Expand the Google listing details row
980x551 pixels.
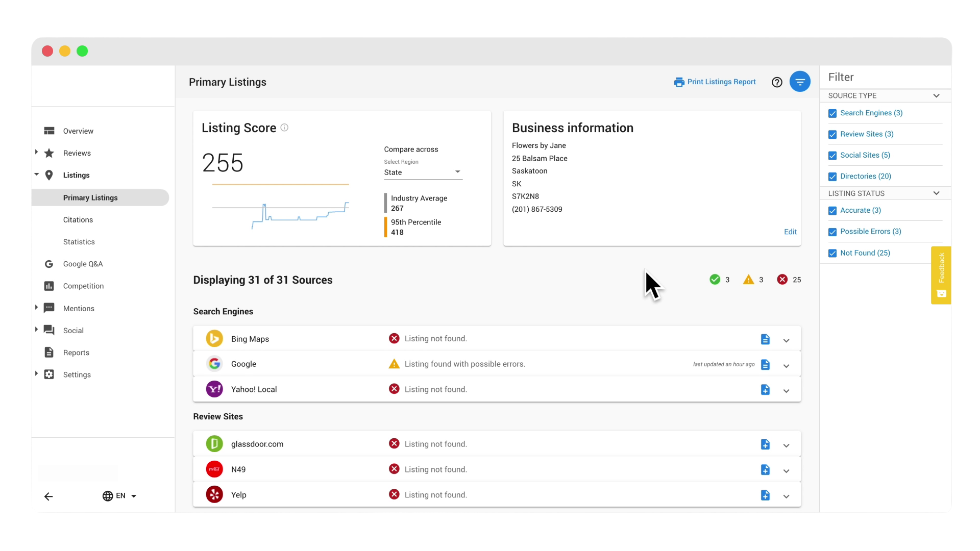tap(786, 365)
